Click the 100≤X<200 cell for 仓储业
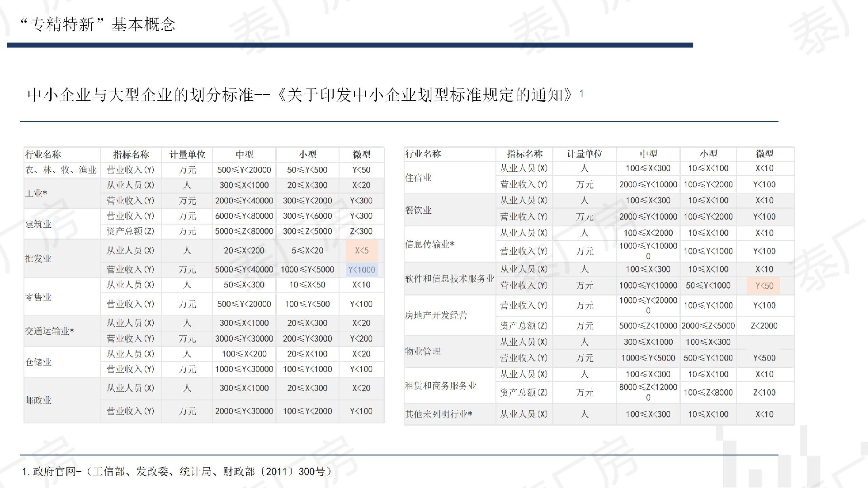 (x=244, y=354)
